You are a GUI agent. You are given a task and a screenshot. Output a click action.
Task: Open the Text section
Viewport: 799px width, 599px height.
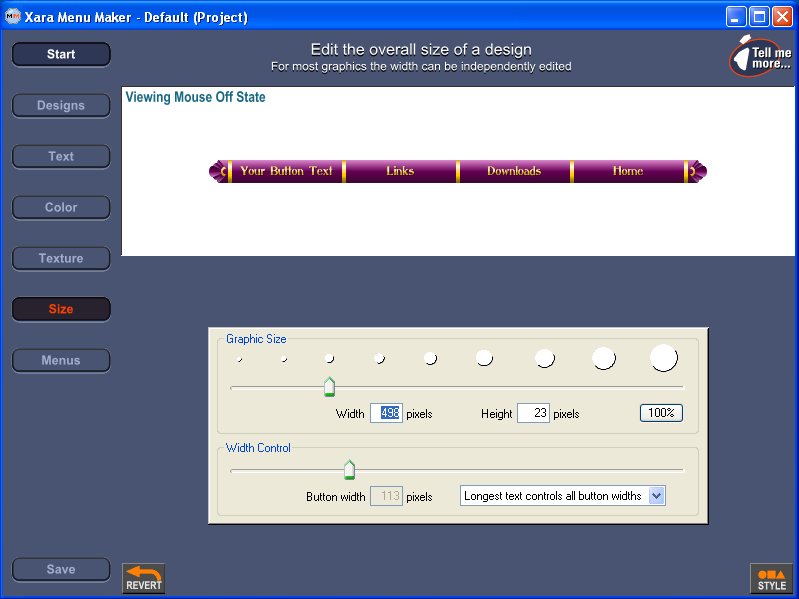coord(61,156)
